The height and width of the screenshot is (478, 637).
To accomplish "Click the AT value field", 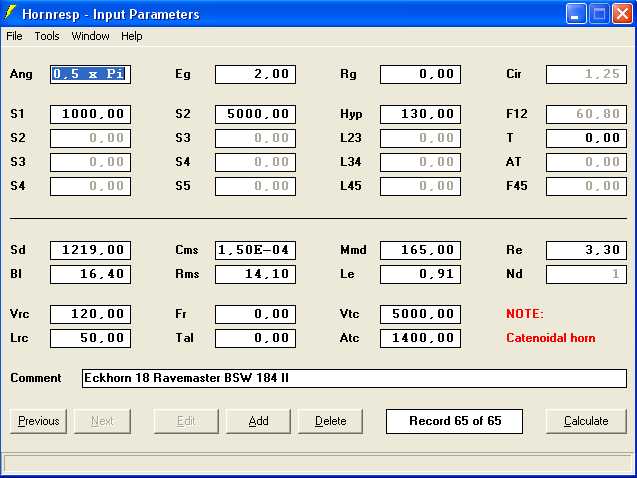I will tap(586, 162).
